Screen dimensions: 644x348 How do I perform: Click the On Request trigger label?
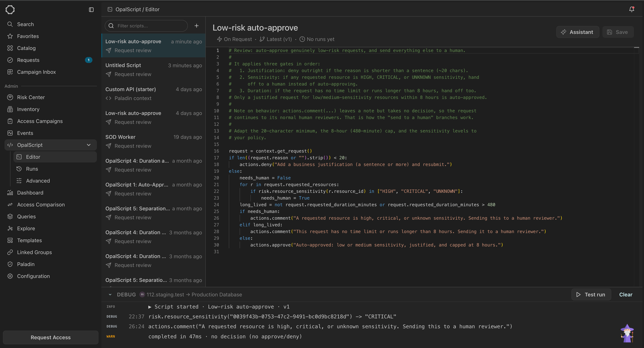pyautogui.click(x=234, y=39)
